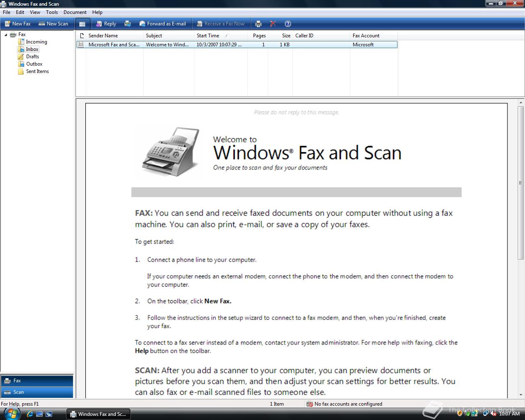Open the View menu

pyautogui.click(x=35, y=12)
